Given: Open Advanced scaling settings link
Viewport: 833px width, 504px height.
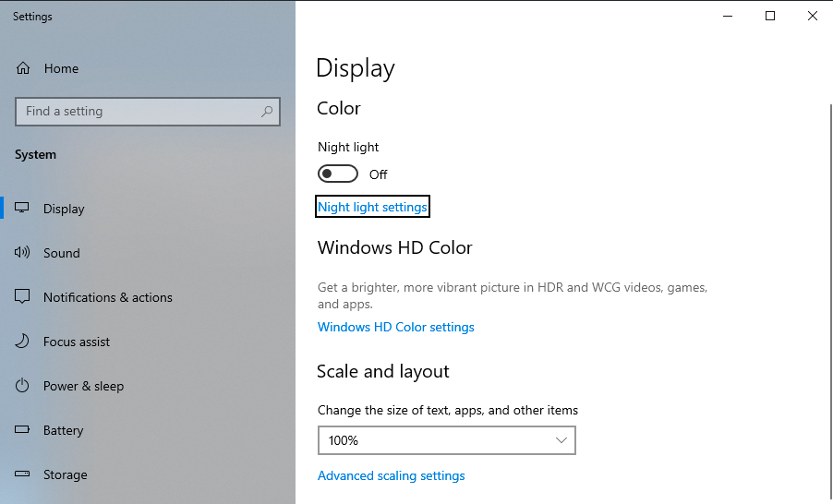Looking at the screenshot, I should (391, 475).
